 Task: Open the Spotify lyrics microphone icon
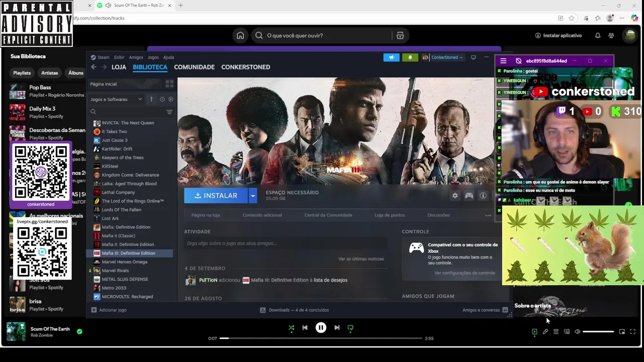pyautogui.click(x=545, y=332)
